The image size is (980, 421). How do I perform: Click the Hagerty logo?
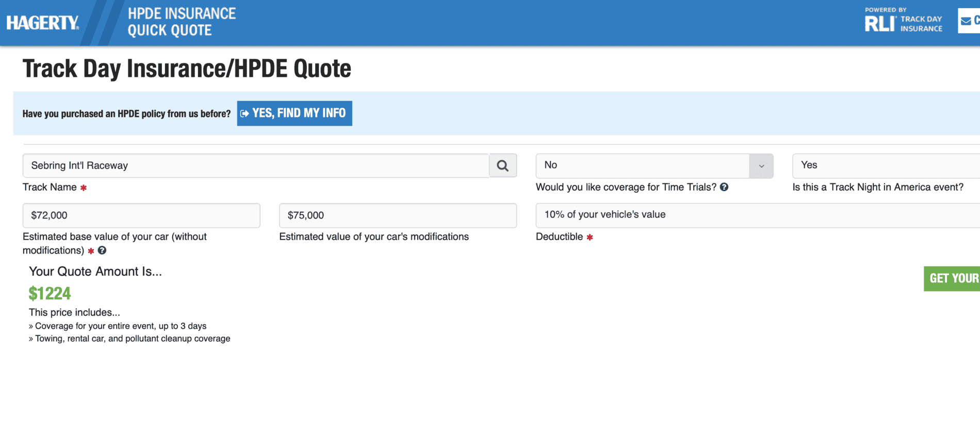coord(42,23)
